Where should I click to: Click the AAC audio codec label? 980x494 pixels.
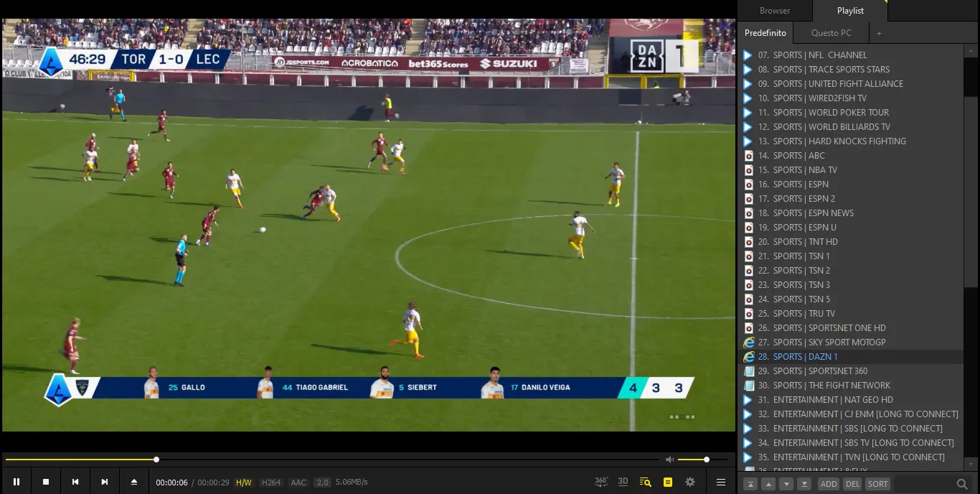(x=298, y=483)
